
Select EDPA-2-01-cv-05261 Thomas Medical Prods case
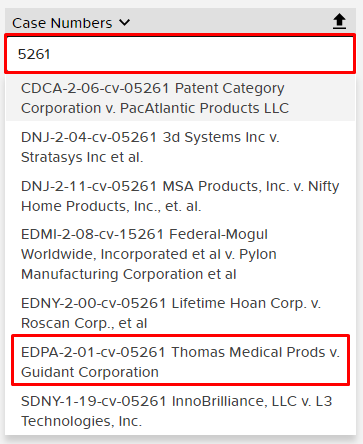(180, 361)
